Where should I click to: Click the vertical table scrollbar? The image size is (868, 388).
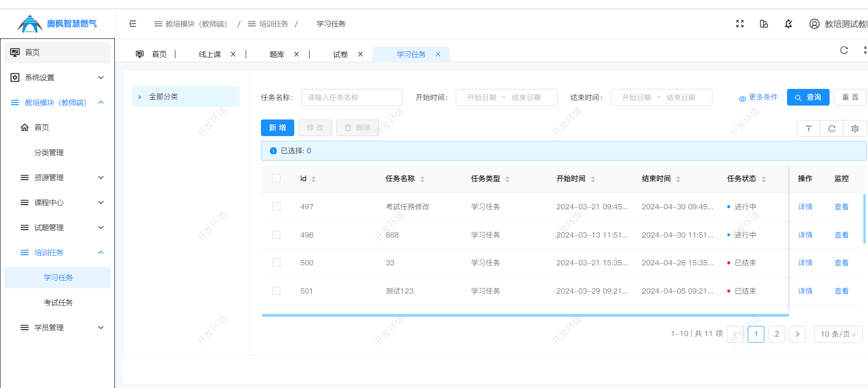pos(864,219)
